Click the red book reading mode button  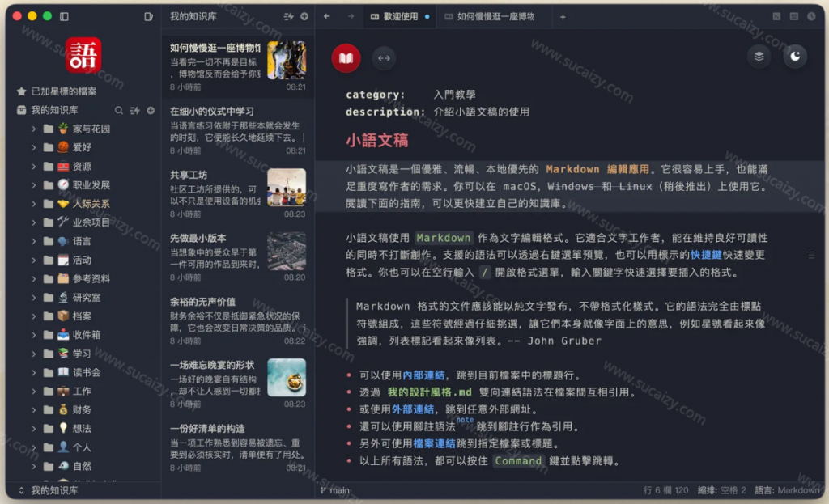(x=346, y=57)
